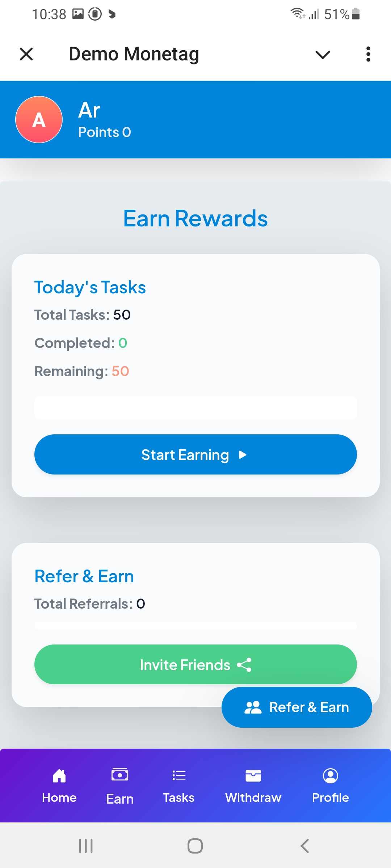Tap the play arrow on Start Earning

243,455
